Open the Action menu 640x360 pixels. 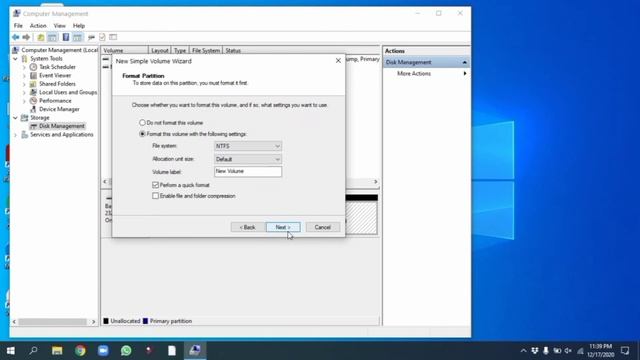tap(38, 26)
